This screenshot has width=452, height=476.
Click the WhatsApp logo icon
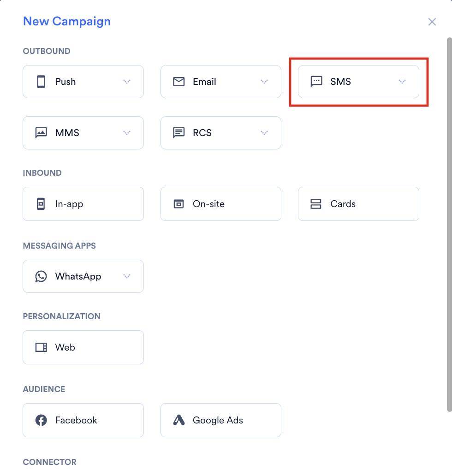click(41, 276)
